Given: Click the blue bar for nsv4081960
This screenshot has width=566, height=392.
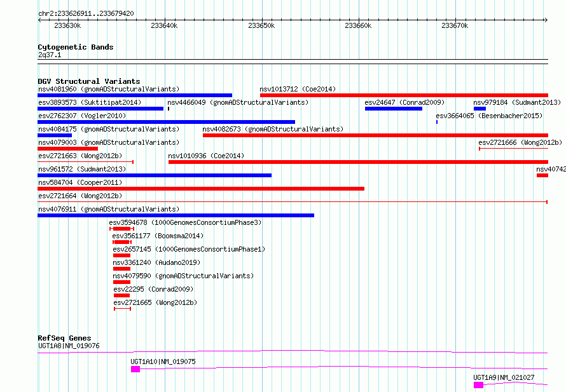Looking at the screenshot, I should pos(135,95).
